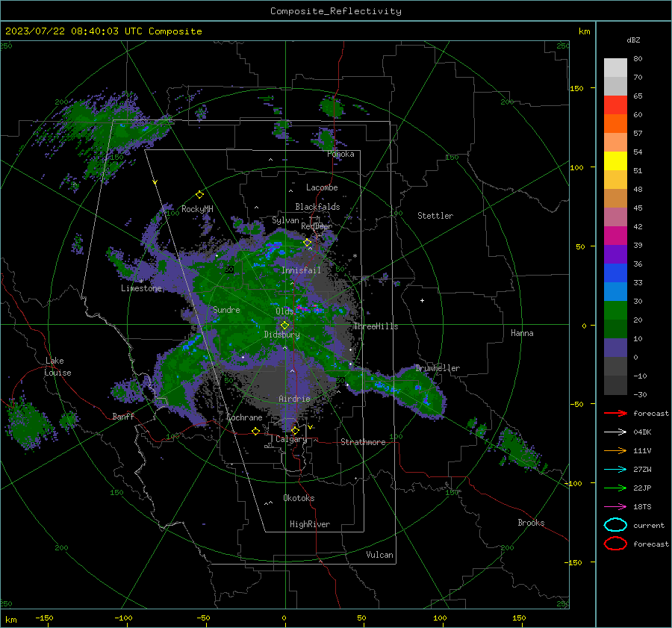Viewport: 672px width, 628px height.
Task: Click the yellow diamond marker below Cochrane
Action: click(256, 431)
